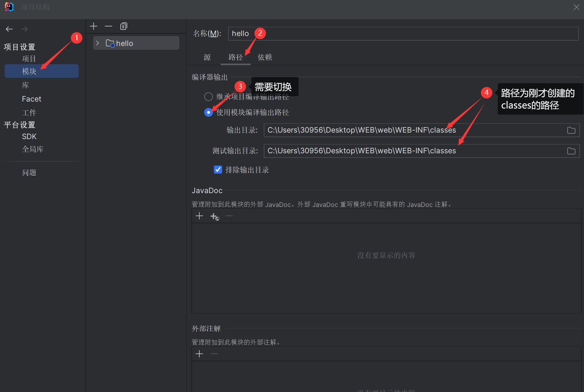Add external annotation with plus icon

coord(199,354)
